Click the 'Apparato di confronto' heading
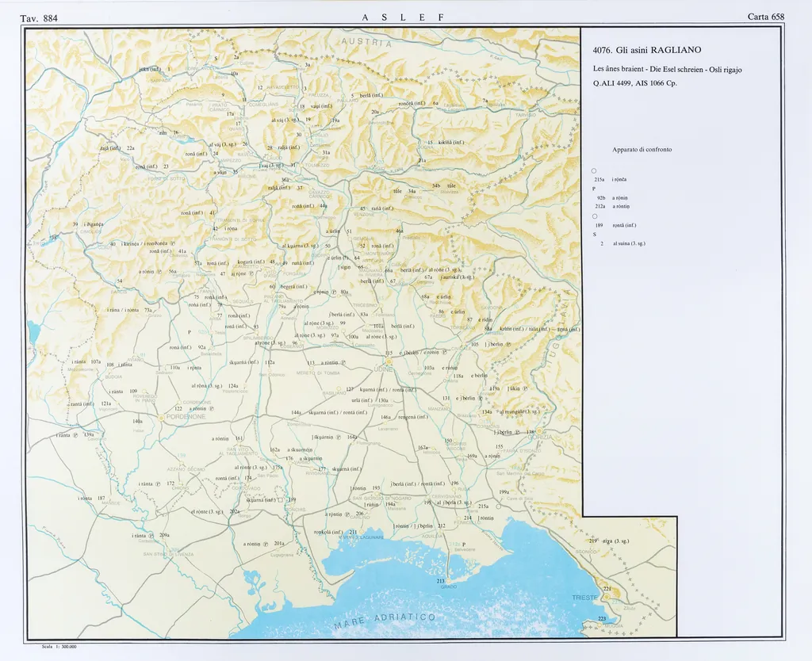This screenshot has height=661, width=812. click(642, 149)
